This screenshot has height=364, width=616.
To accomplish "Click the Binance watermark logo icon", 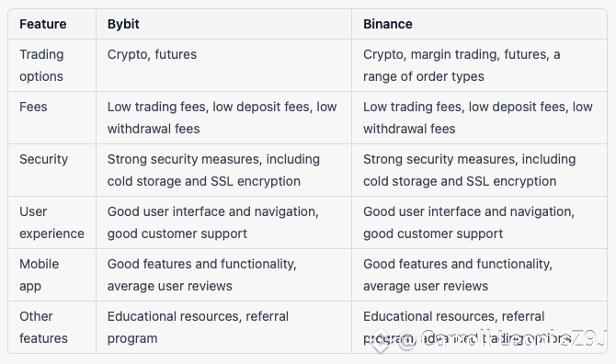I will click(x=381, y=340).
